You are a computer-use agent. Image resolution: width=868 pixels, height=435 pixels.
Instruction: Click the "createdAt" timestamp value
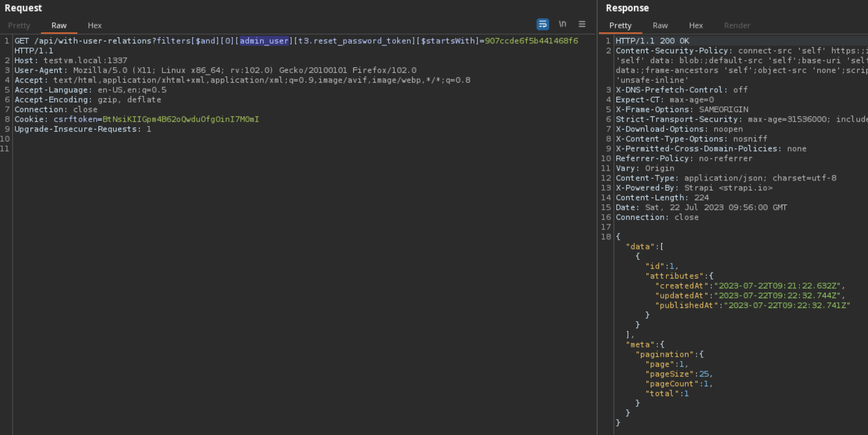click(x=778, y=286)
